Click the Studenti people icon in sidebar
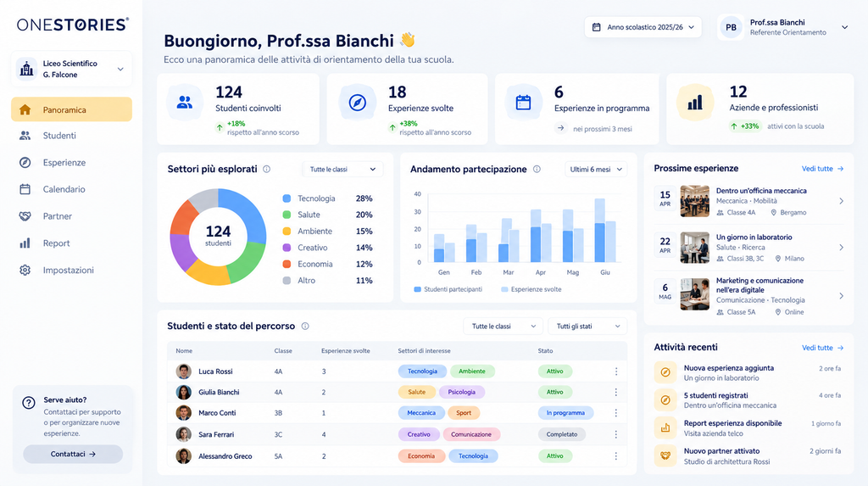The height and width of the screenshot is (486, 868). click(25, 136)
